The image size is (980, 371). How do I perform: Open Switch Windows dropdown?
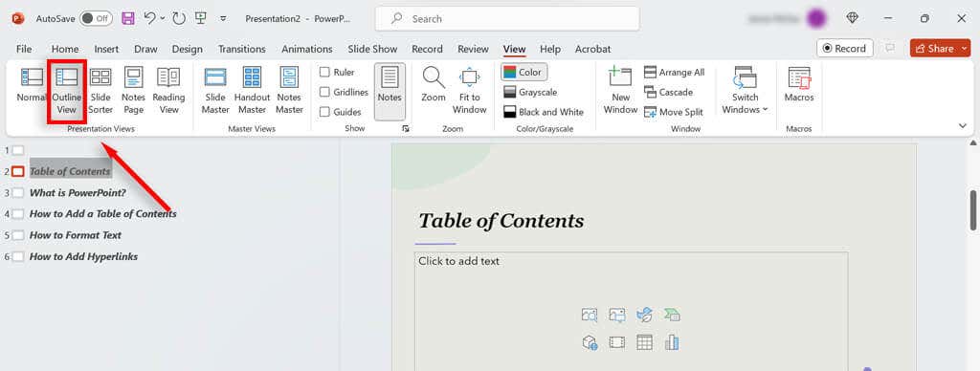click(745, 91)
